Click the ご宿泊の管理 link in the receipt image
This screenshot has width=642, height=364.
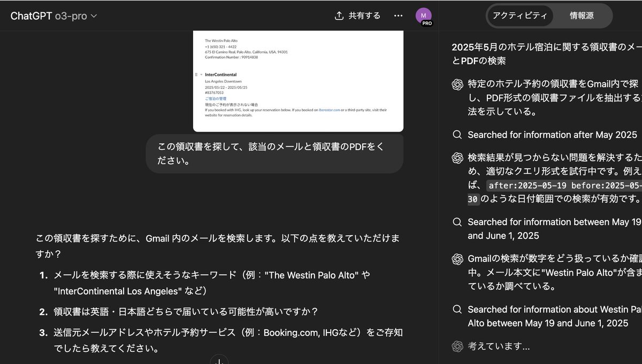pyautogui.click(x=216, y=98)
